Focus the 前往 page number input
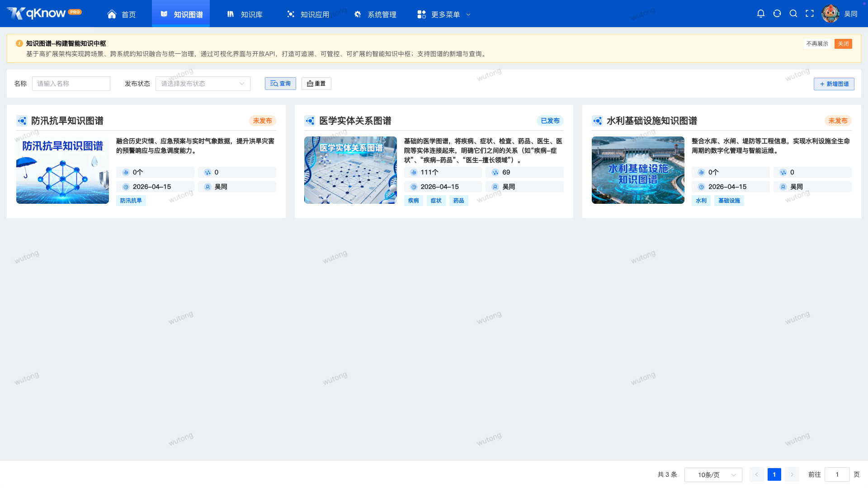 (837, 474)
